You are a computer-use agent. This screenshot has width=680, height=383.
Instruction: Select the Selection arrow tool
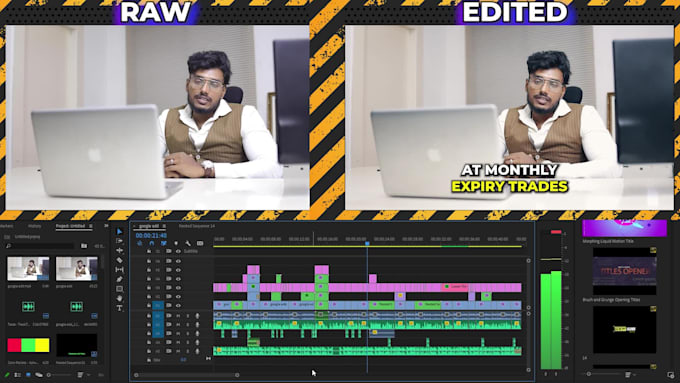click(x=120, y=232)
